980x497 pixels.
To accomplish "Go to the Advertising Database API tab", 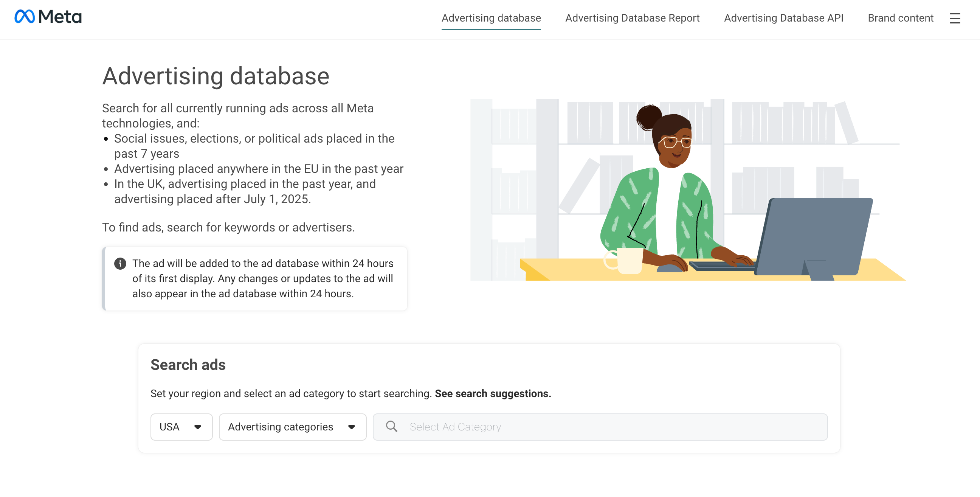I will [x=784, y=18].
